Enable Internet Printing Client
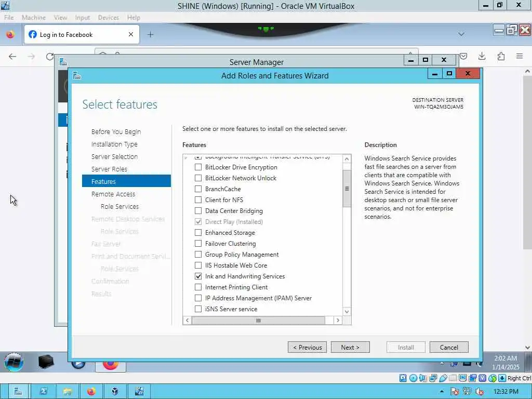Image resolution: width=532 pixels, height=399 pixels. pyautogui.click(x=198, y=287)
